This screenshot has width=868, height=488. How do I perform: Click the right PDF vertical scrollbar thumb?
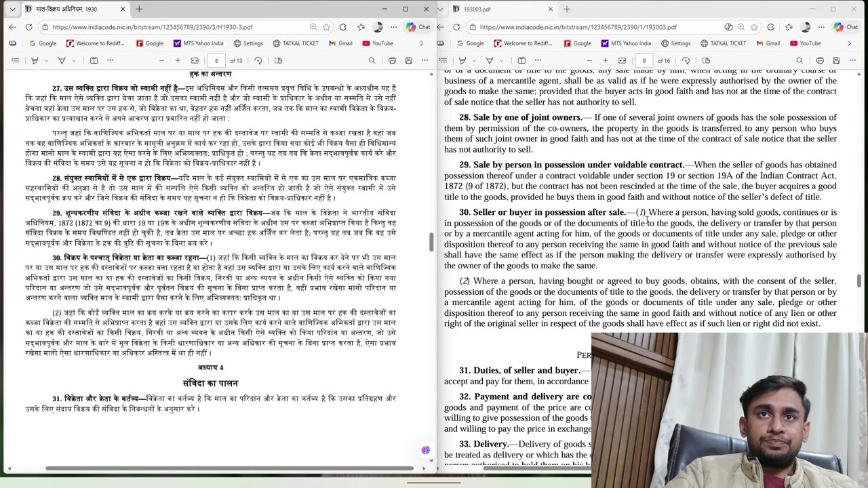click(x=860, y=281)
